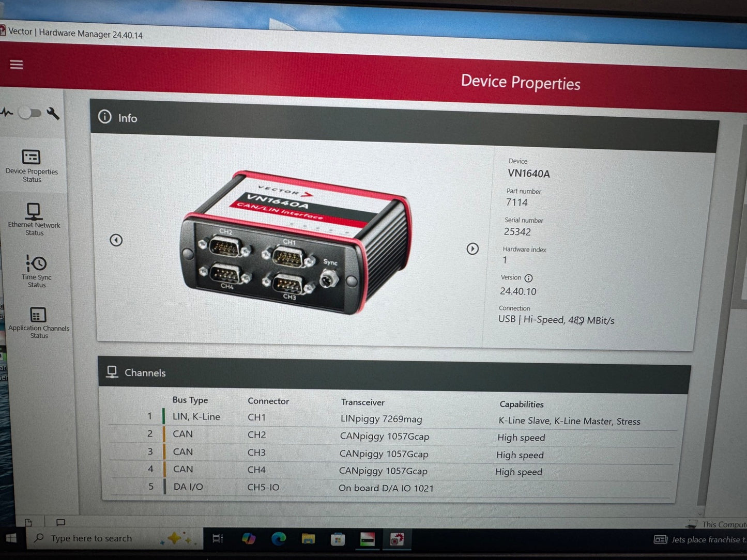The width and height of the screenshot is (747, 560).
Task: Click the comment icon in status bar
Action: pyautogui.click(x=60, y=522)
